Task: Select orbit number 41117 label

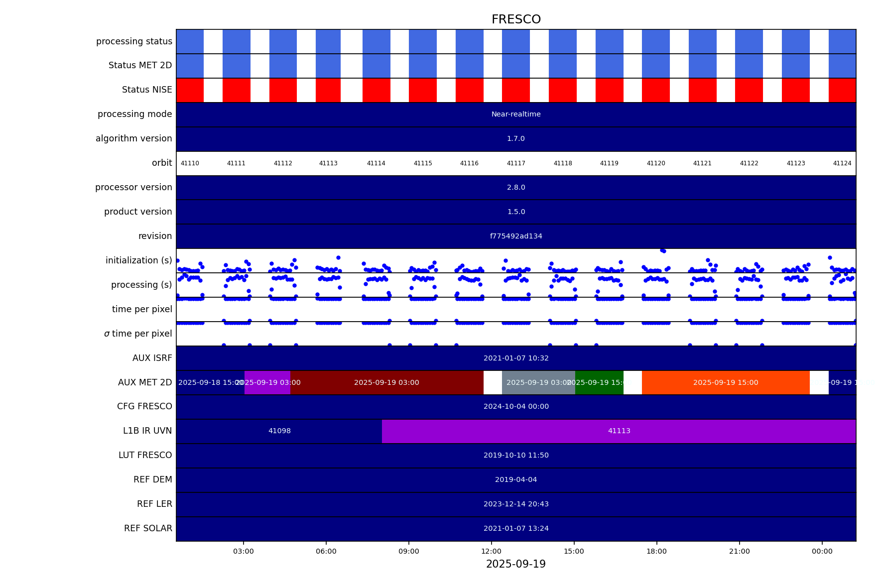Action: pos(516,163)
